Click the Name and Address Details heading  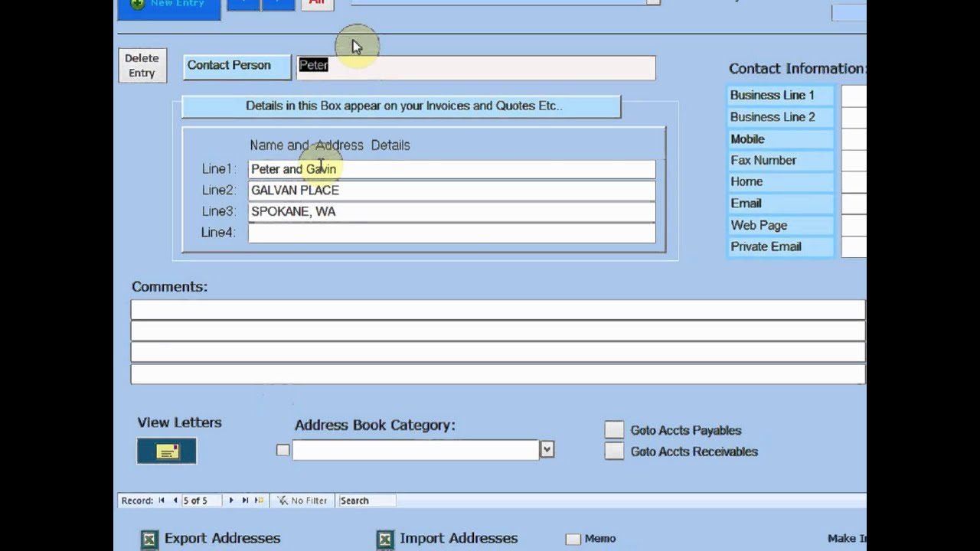pos(330,145)
